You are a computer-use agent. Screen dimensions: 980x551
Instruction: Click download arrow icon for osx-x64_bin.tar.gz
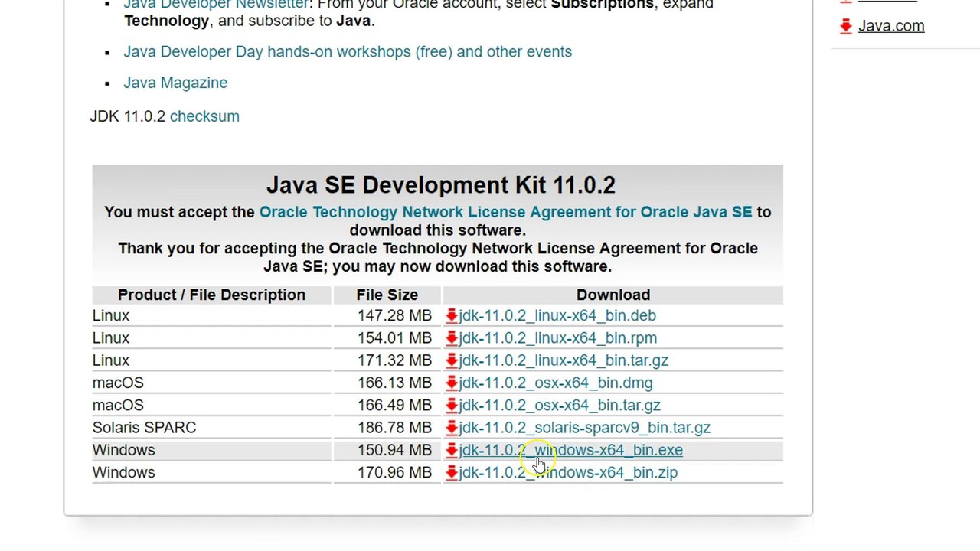coord(452,405)
